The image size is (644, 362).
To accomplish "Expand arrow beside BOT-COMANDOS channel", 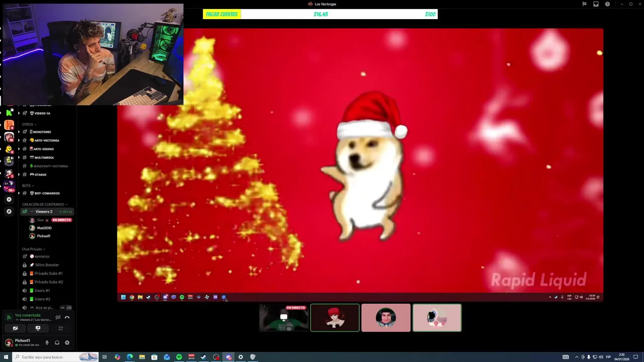I will click(x=19, y=193).
